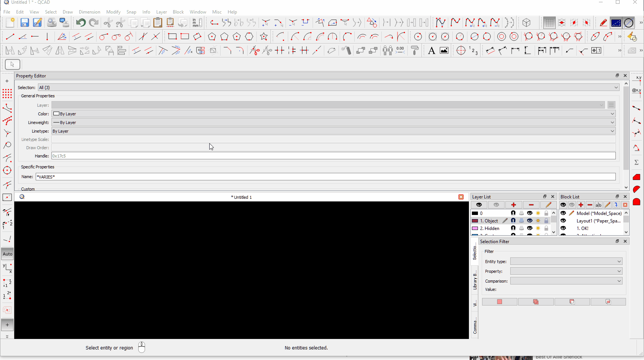Click the insert image icon

coord(444,50)
